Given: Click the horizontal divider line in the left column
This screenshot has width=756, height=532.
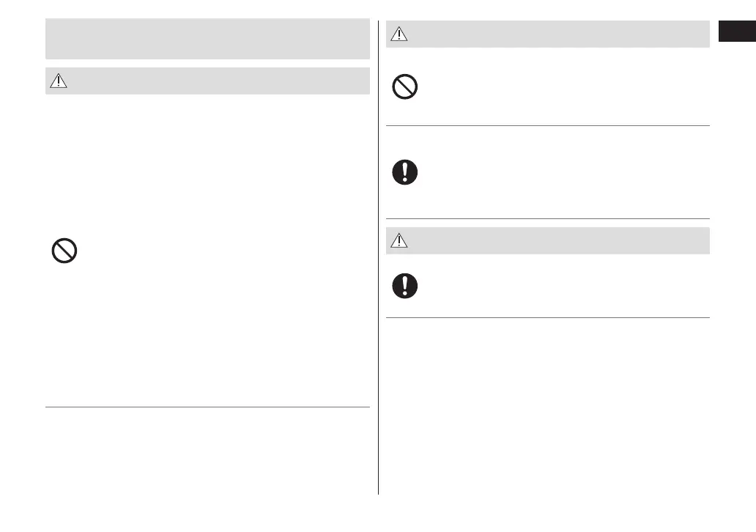Looking at the screenshot, I should 207,407.
